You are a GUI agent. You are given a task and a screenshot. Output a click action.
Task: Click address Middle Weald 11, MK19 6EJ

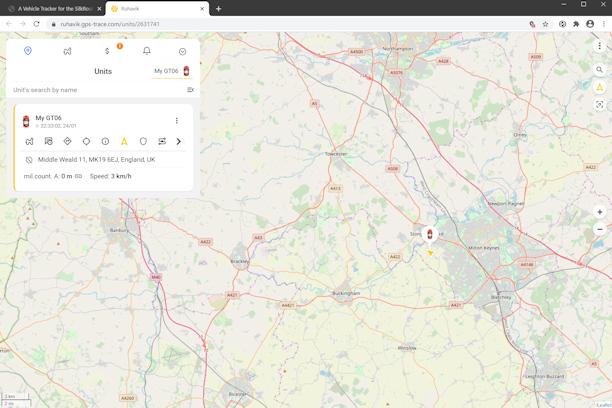coord(96,159)
